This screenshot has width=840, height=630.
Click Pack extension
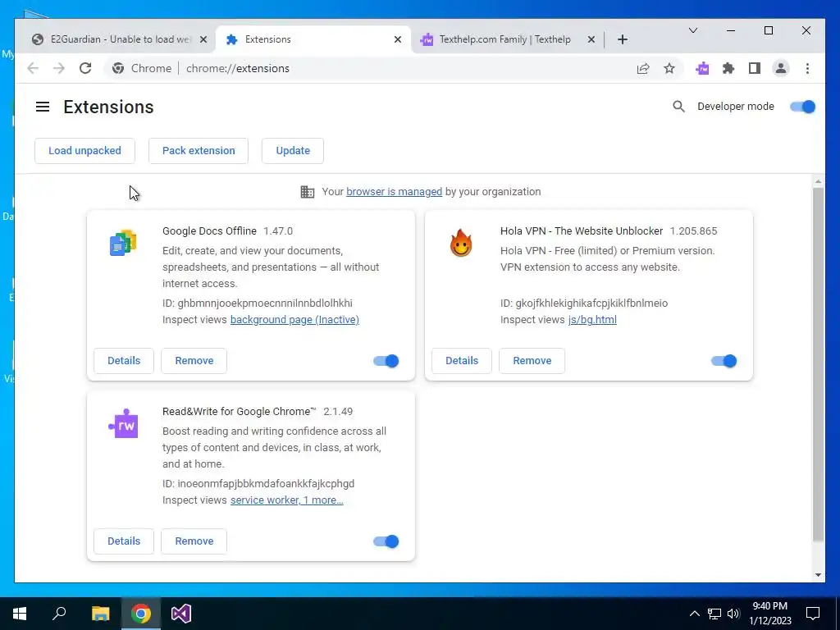199,151
